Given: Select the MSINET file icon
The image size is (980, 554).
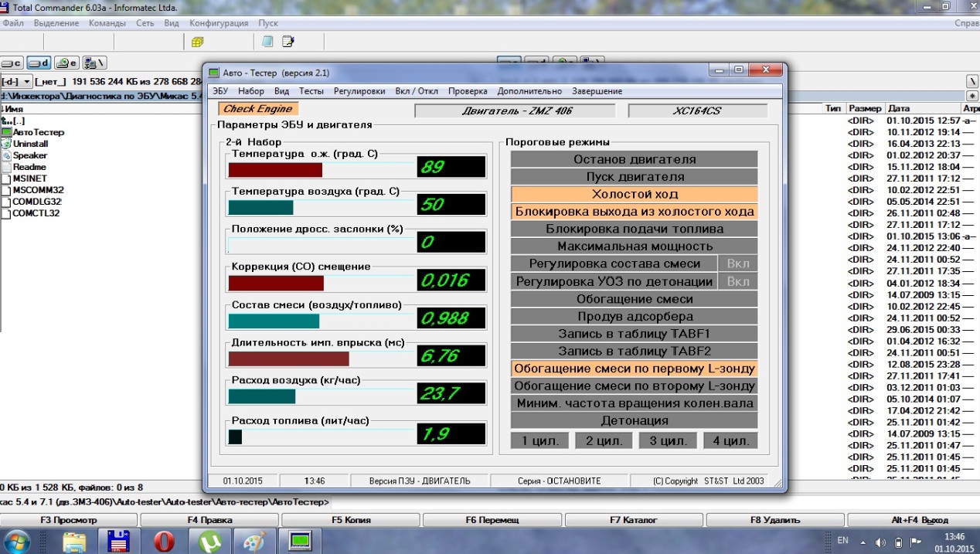Looking at the screenshot, I should coord(7,178).
